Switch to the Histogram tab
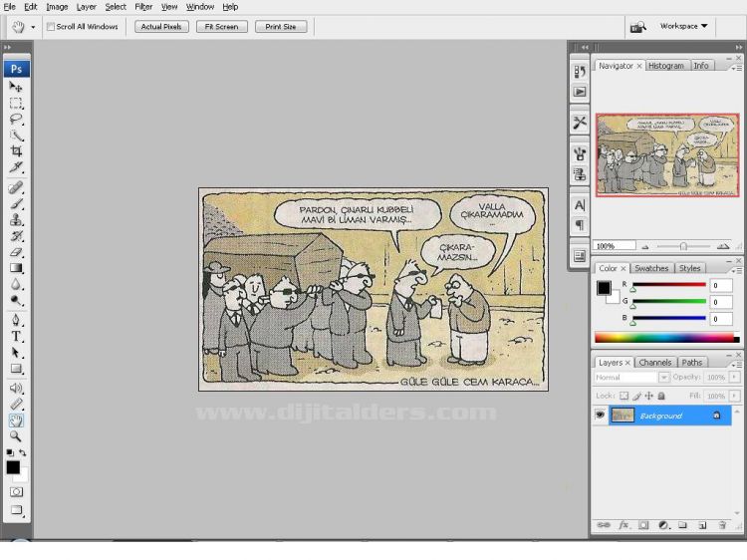Screen dimensions: 747x560 tap(666, 66)
